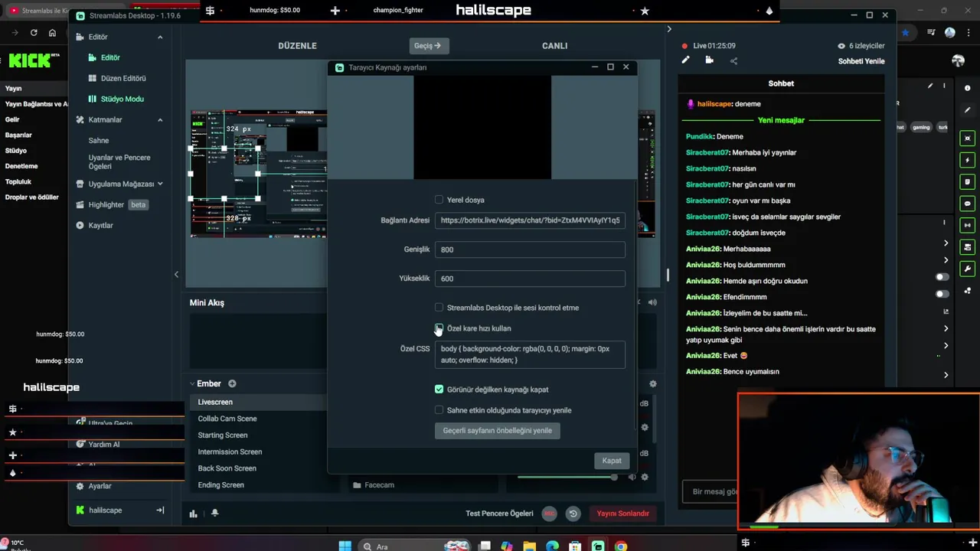Collapse the Katmanlar section
Screen dimensions: 980x551
[160, 119]
